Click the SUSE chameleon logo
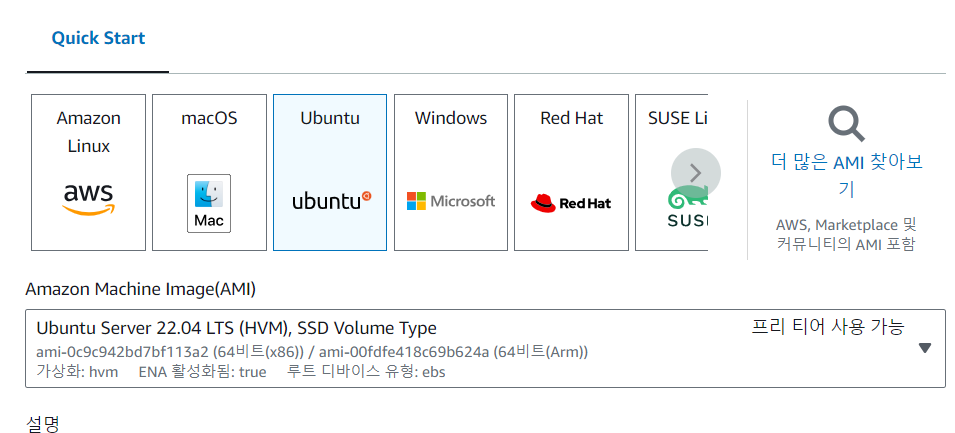The height and width of the screenshot is (433, 955). pos(687,207)
